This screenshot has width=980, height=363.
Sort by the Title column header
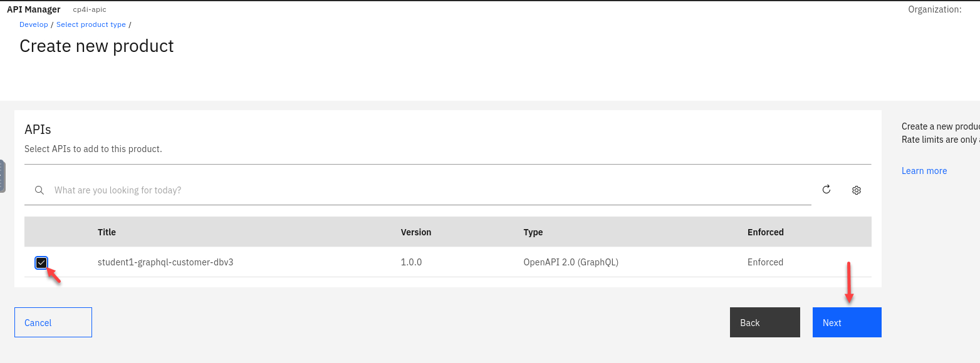(x=107, y=232)
